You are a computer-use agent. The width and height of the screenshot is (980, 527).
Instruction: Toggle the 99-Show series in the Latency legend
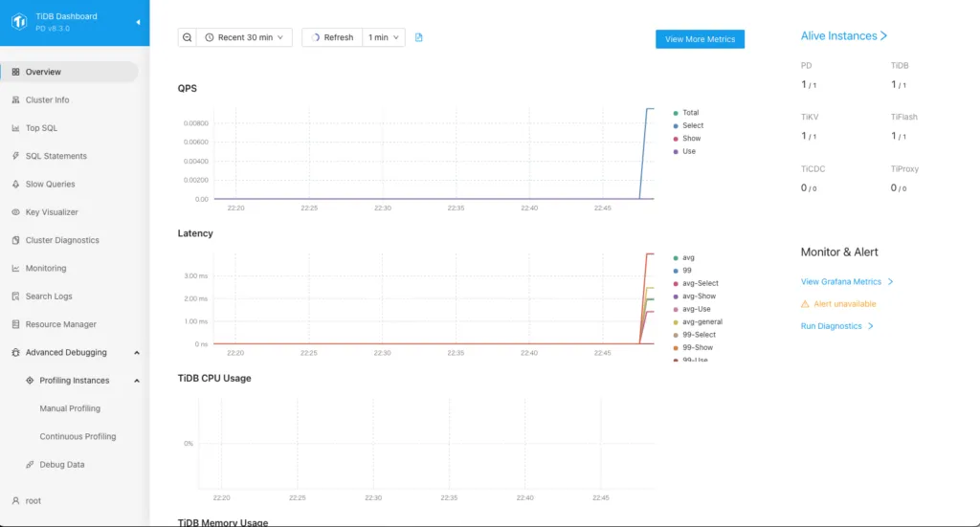[693, 348]
